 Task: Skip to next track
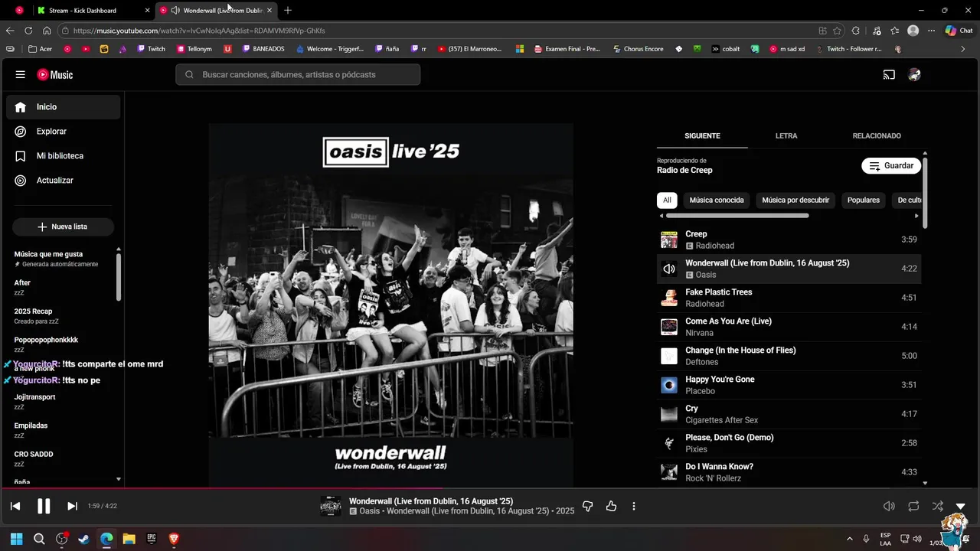coord(72,506)
